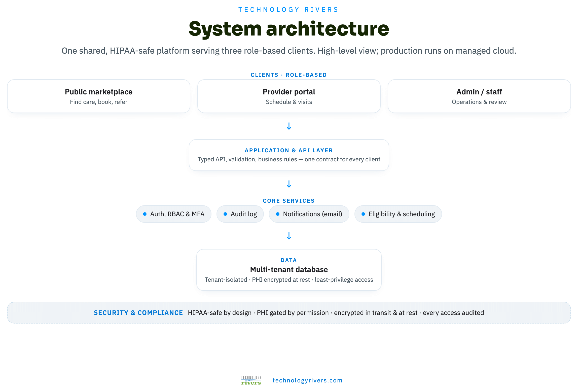578x392 pixels.
Task: Click the CORE SERVICES label
Action: 289,201
